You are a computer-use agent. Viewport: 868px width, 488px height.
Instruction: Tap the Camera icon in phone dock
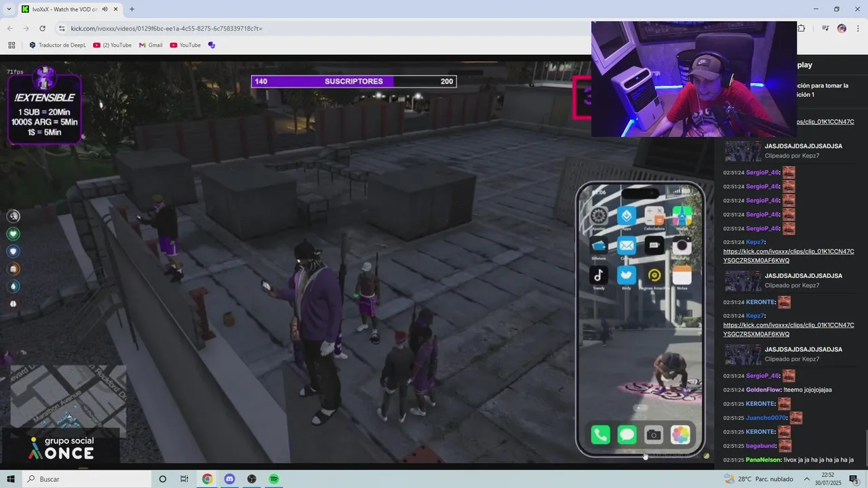click(654, 434)
